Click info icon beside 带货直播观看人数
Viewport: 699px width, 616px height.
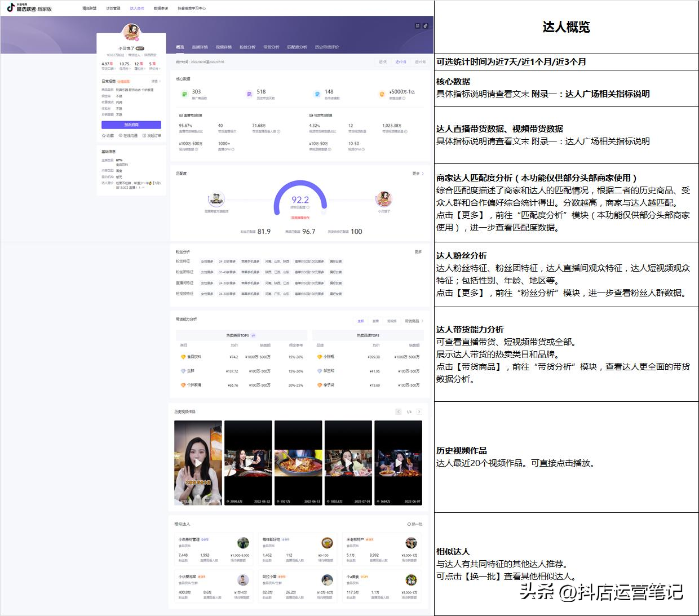point(278,132)
